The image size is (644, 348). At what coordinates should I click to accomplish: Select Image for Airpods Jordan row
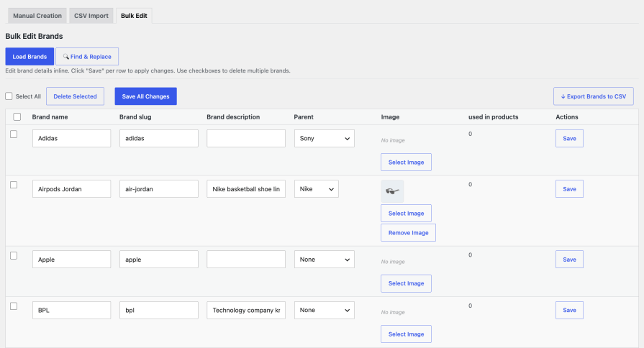(407, 214)
